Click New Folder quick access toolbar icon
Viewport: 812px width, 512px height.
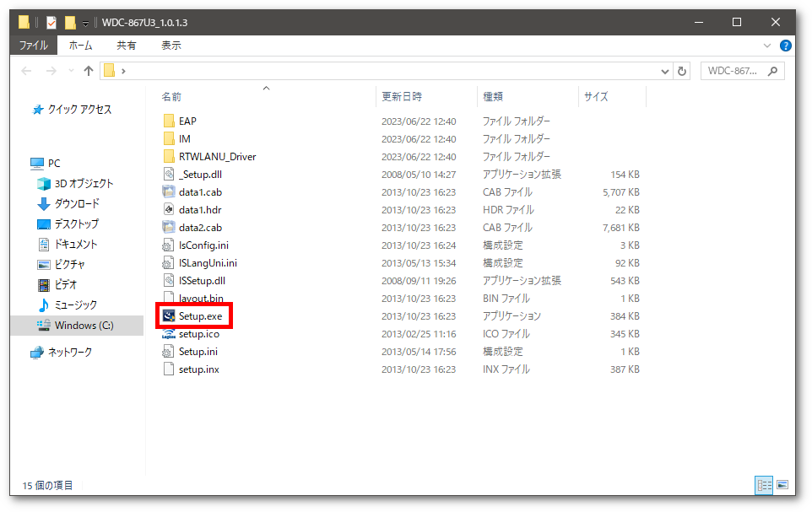(70, 22)
